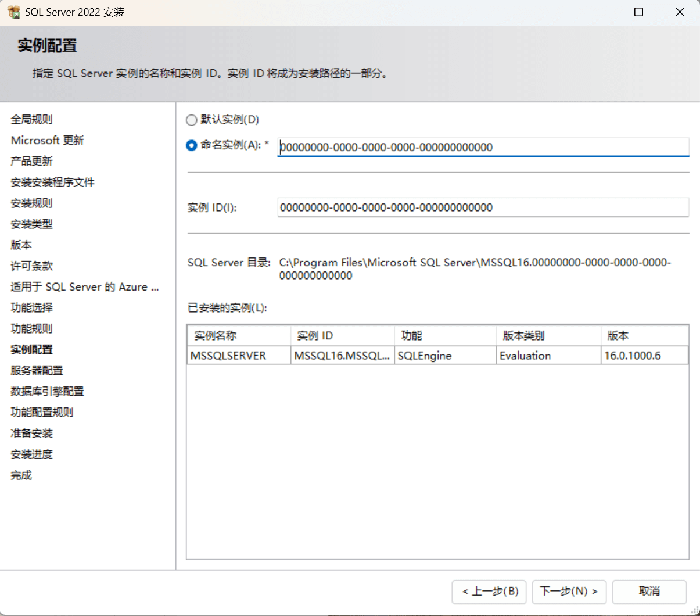Screen dimensions: 700x616
Task: Continue with 下一步(N) button
Action: (569, 592)
